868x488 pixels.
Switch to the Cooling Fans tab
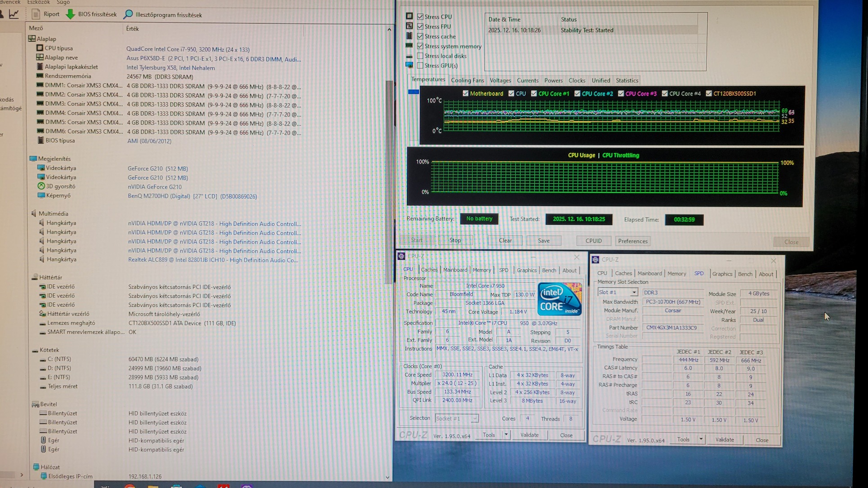click(467, 80)
